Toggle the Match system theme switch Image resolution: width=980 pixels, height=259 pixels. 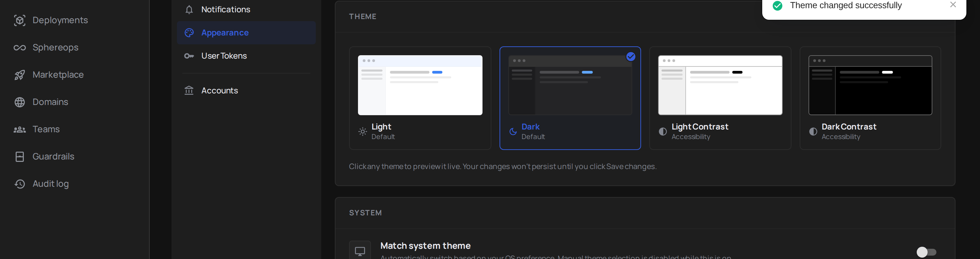[926, 252]
